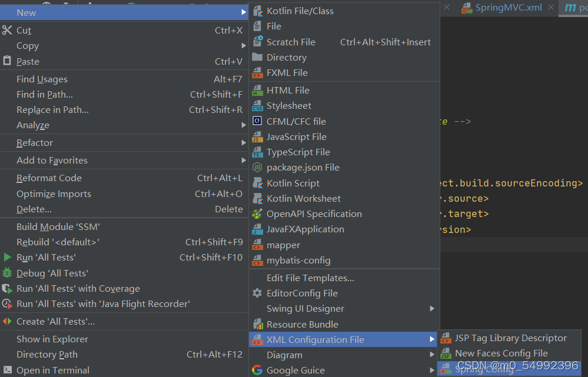Viewport: 588px width, 377px height.
Task: Click the green Run 'All Tests' icon
Action: (x=7, y=257)
